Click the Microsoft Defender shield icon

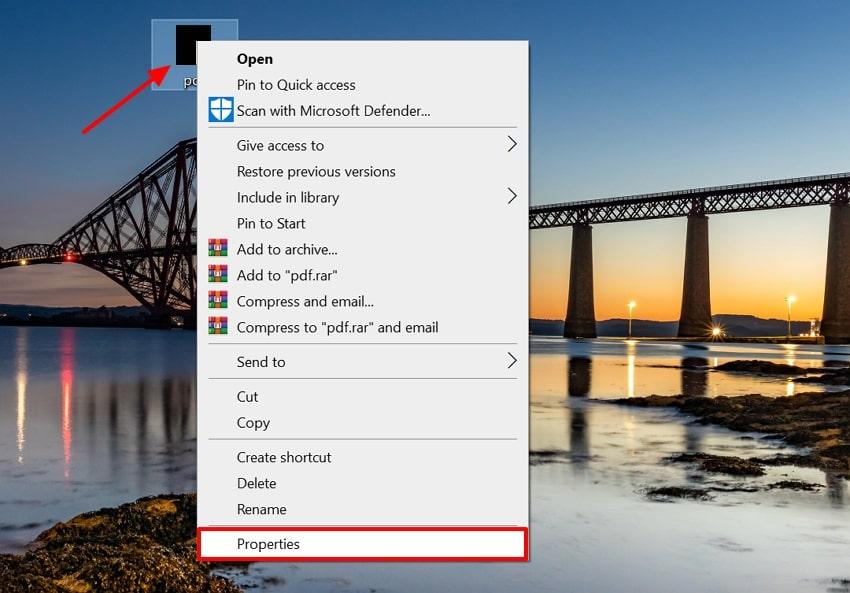(x=220, y=110)
